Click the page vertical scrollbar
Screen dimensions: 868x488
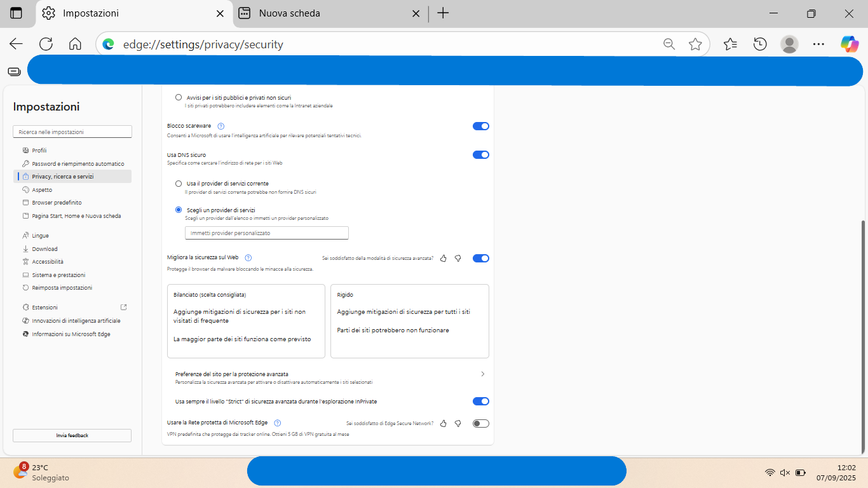coord(862,337)
